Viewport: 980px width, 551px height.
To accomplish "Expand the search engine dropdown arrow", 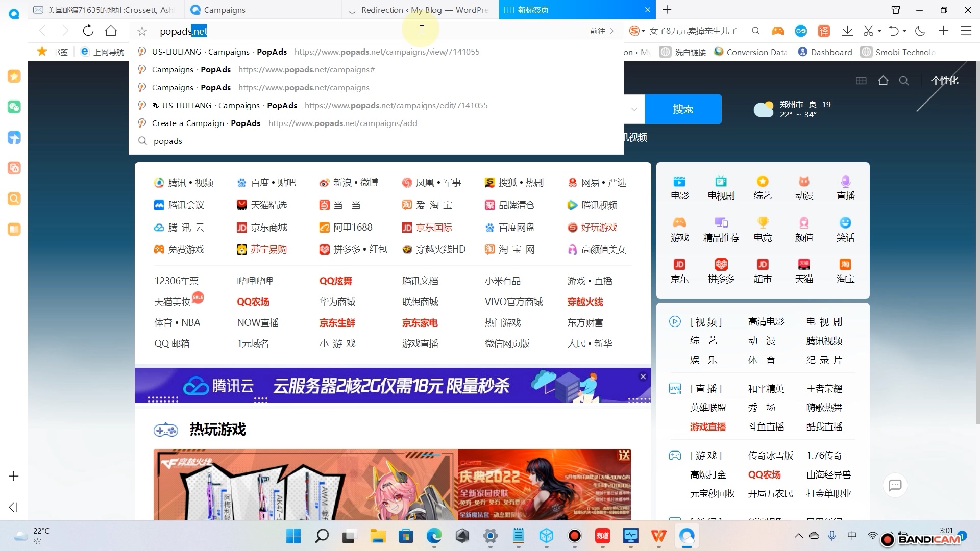I will [x=634, y=109].
